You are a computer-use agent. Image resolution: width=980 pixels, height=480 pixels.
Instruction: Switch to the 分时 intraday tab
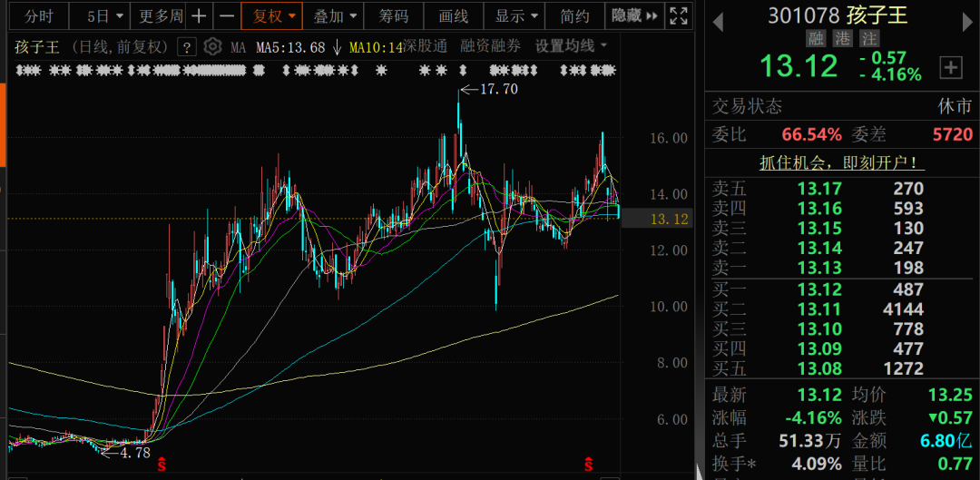click(x=39, y=16)
